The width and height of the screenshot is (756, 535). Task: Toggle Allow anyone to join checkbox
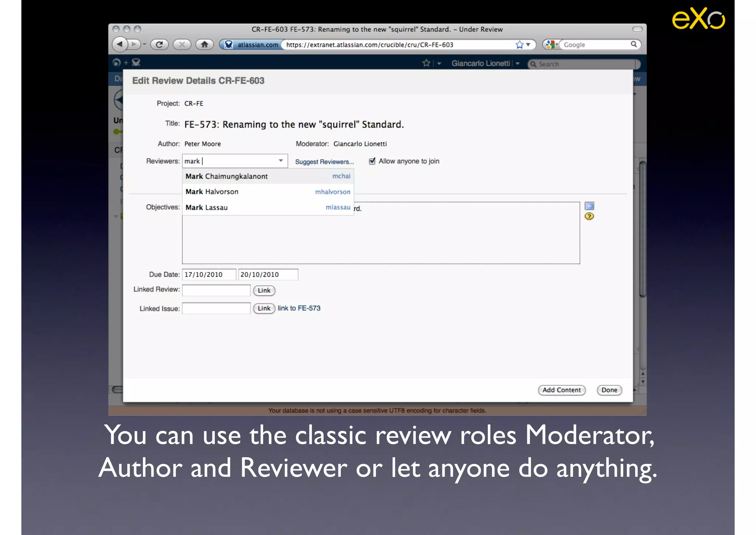pyautogui.click(x=372, y=161)
